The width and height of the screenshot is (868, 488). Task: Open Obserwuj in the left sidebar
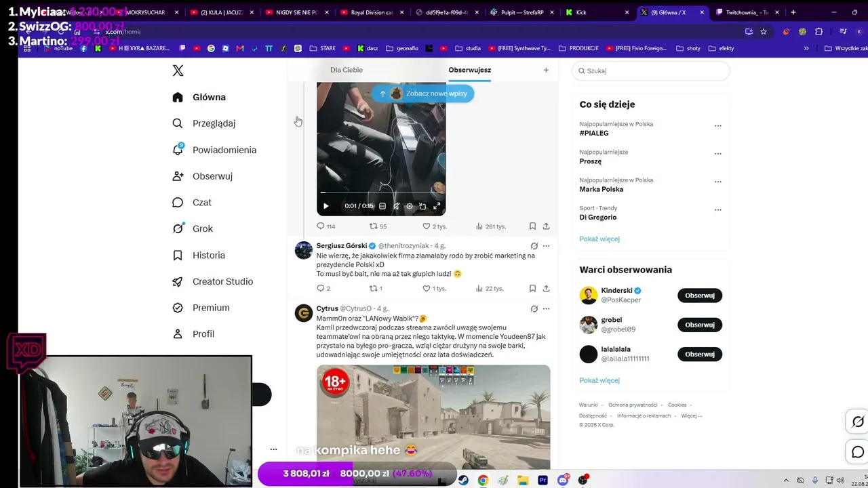[x=203, y=176]
